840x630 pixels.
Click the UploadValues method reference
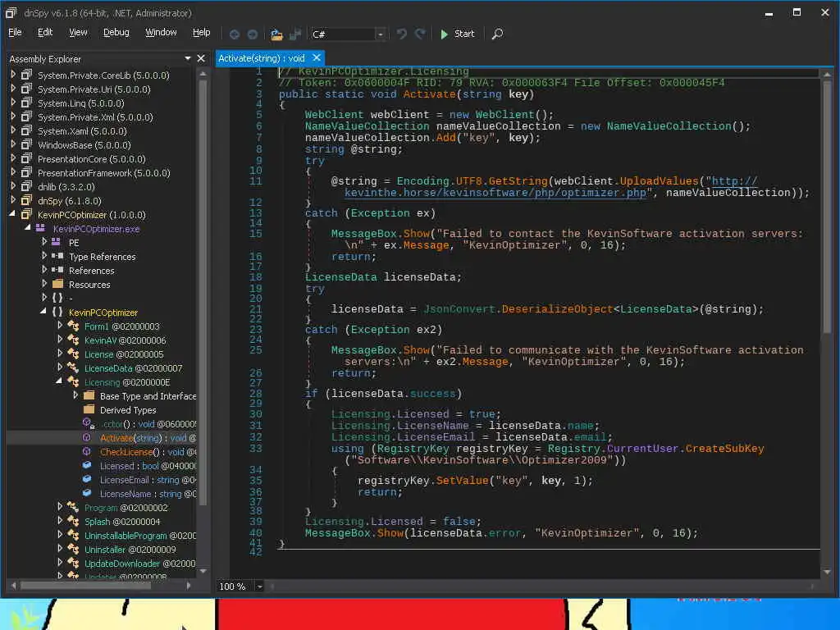tap(659, 181)
